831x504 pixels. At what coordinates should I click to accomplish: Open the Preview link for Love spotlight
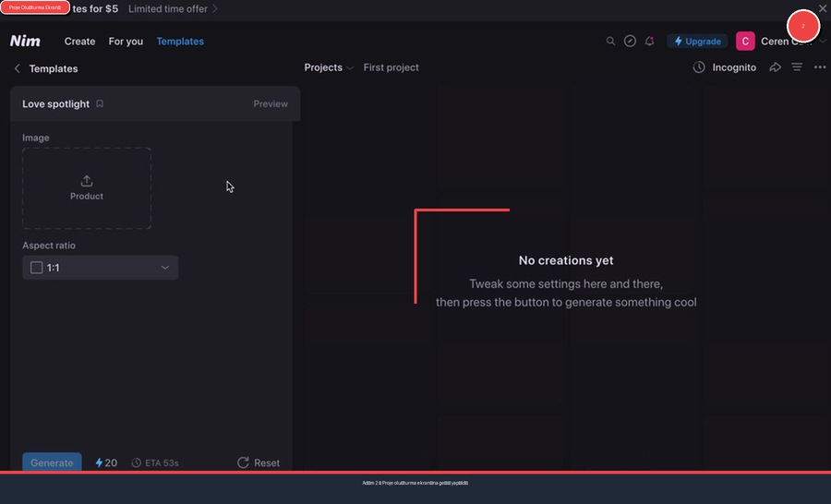(271, 104)
